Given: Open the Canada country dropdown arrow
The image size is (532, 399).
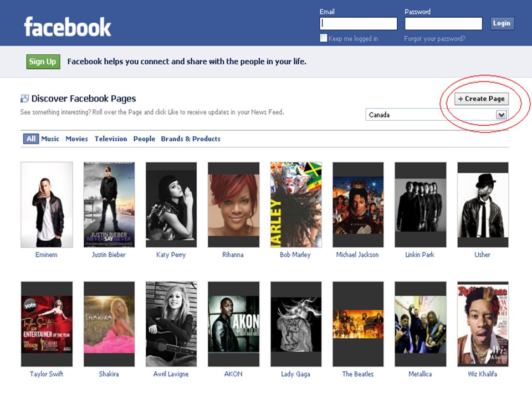Looking at the screenshot, I should click(x=502, y=115).
